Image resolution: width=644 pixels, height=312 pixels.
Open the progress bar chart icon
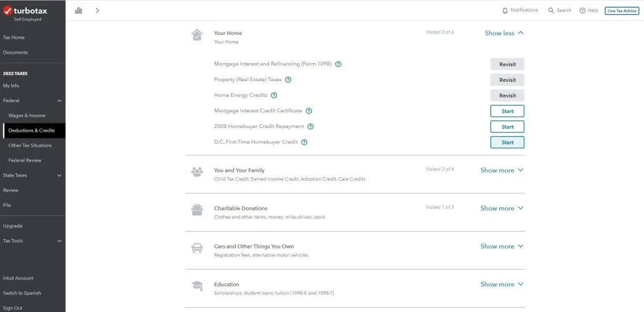[x=79, y=11]
